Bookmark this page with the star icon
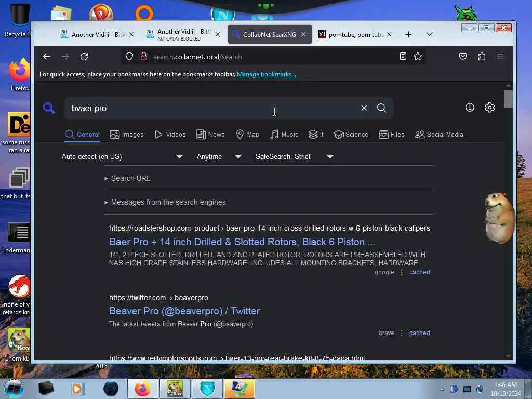The image size is (532, 399). (418, 56)
